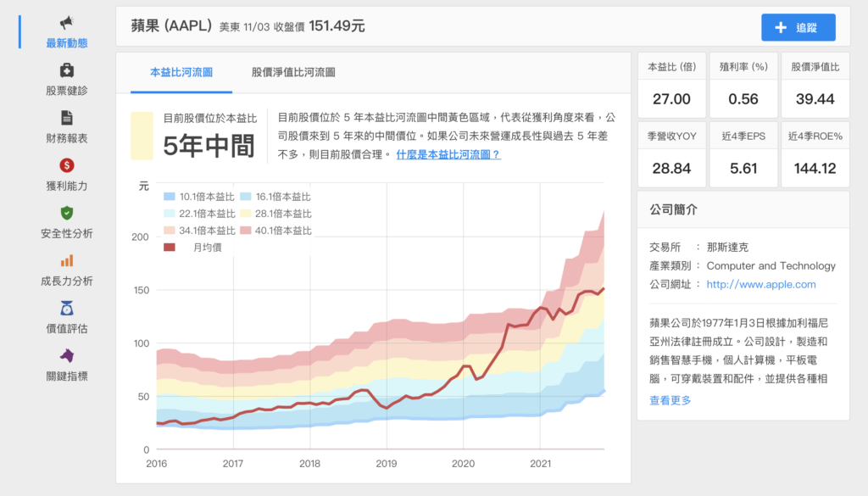Click the scale icon for 價值評估

point(66,309)
